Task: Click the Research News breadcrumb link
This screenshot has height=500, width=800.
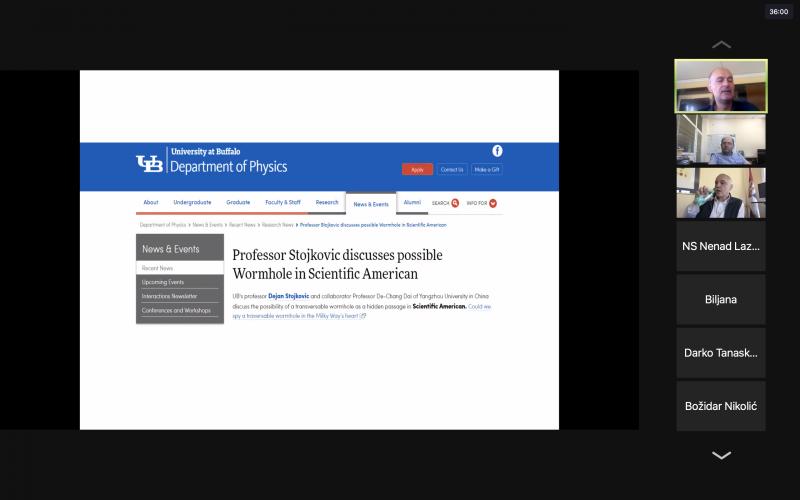Action: click(278, 225)
